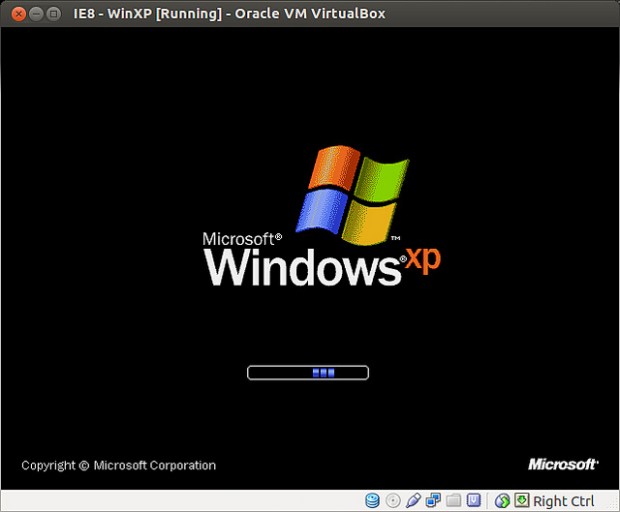Click the video capture status icon

click(474, 501)
